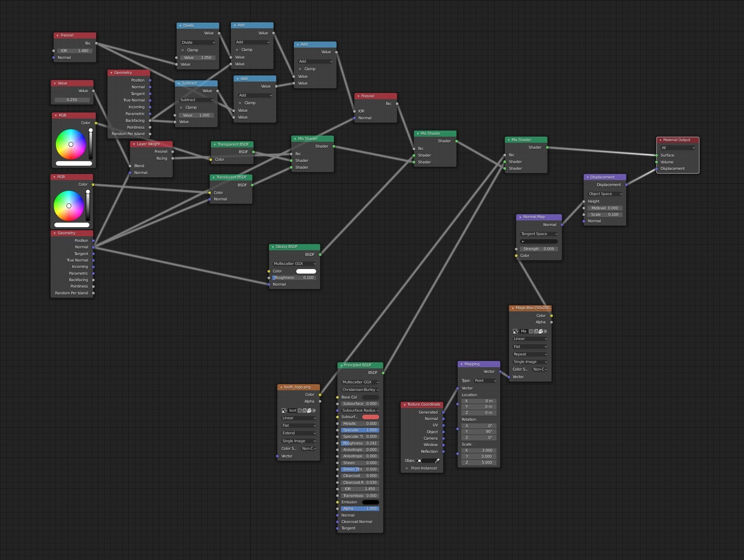Click the Value node 0.250 field
The image size is (744, 560).
72,100
